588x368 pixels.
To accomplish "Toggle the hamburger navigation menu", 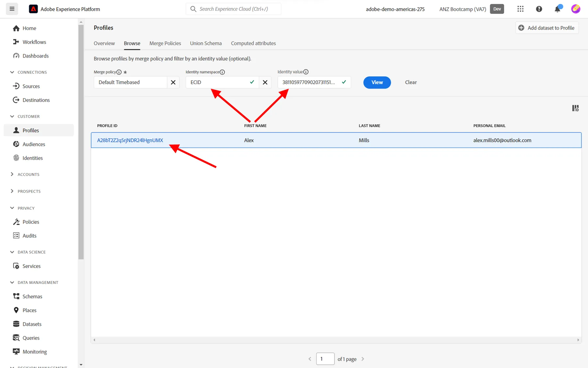I will pos(12,9).
